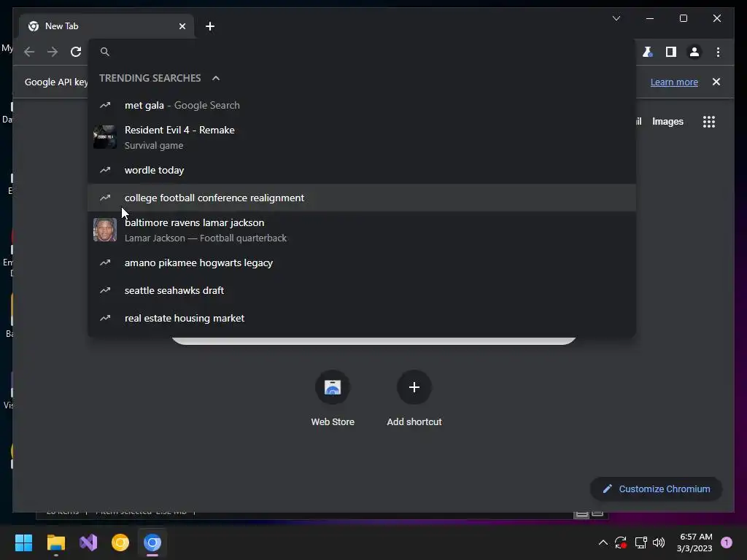Open the network tray icon
Image resolution: width=747 pixels, height=560 pixels.
[x=640, y=542]
